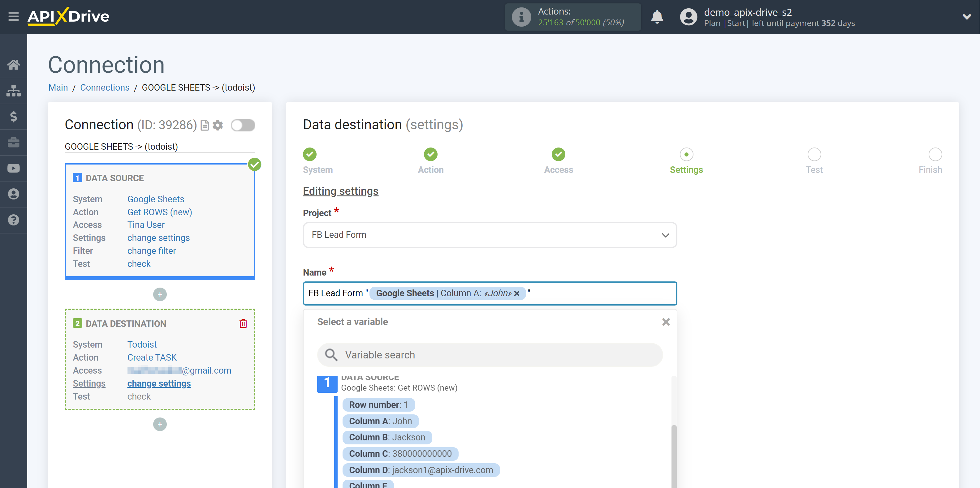Open the billing dollar icon in sidebar
The height and width of the screenshot is (488, 980).
14,116
